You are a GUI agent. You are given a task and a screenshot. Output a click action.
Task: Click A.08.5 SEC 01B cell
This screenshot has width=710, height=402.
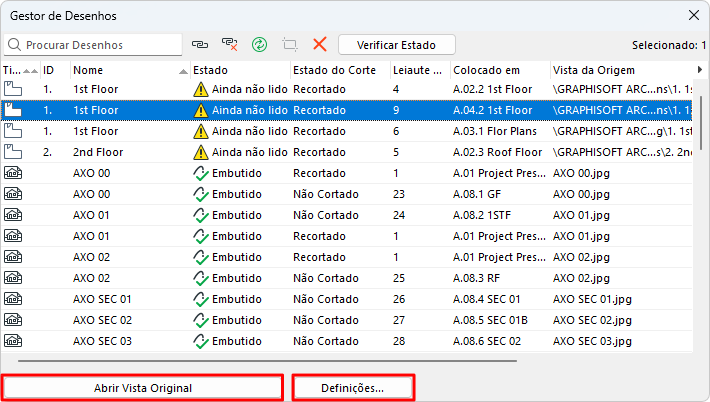(x=490, y=320)
